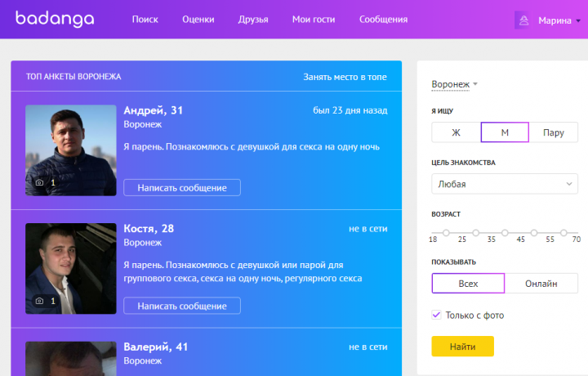Select 'Всех' display option
The image size is (588, 376).
pyautogui.click(x=468, y=284)
